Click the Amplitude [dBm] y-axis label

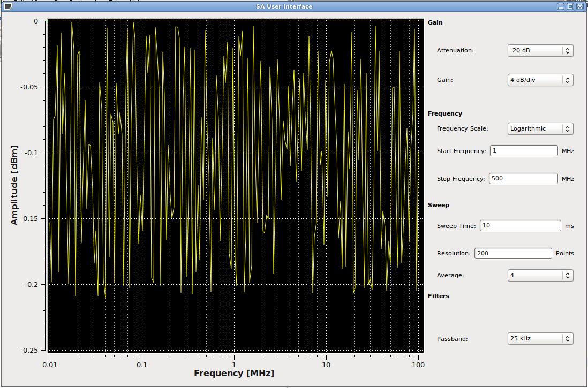[14, 185]
